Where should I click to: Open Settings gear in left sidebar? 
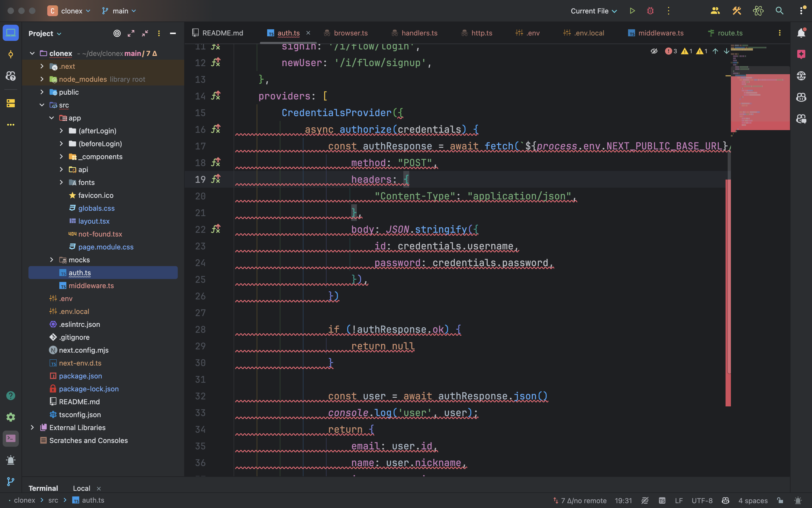click(x=11, y=417)
